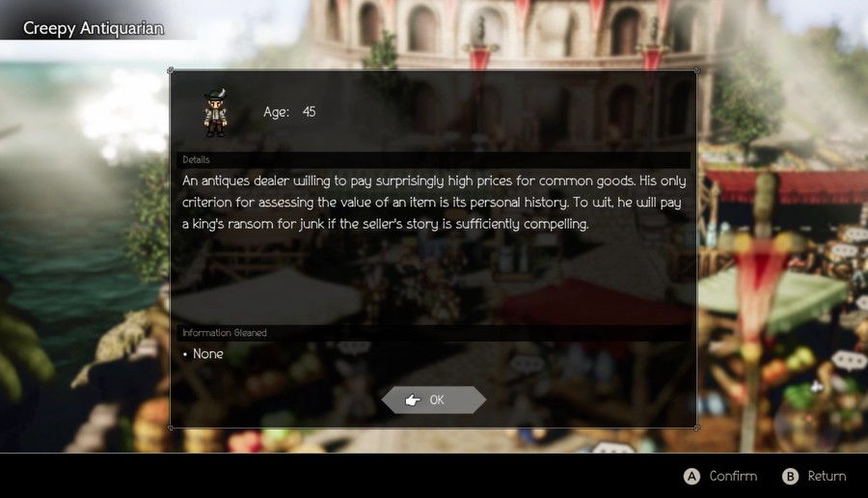
Task: Click the dialog's bottom-left corner ornament
Action: [x=171, y=428]
